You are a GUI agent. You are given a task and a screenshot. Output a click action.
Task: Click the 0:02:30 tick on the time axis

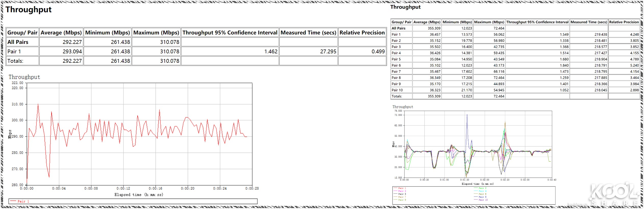pyautogui.click(x=504, y=180)
